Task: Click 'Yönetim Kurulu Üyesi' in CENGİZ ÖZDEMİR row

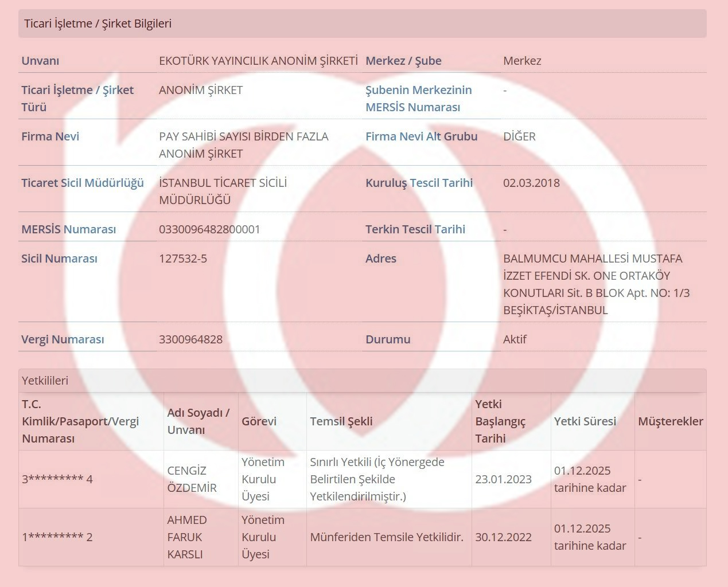Action: [x=263, y=479]
